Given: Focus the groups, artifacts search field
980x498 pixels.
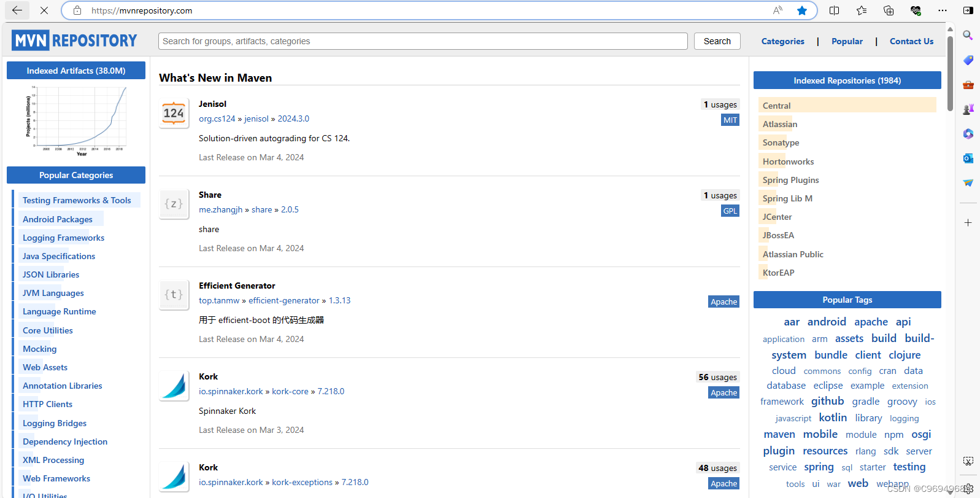Looking at the screenshot, I should click(x=423, y=41).
